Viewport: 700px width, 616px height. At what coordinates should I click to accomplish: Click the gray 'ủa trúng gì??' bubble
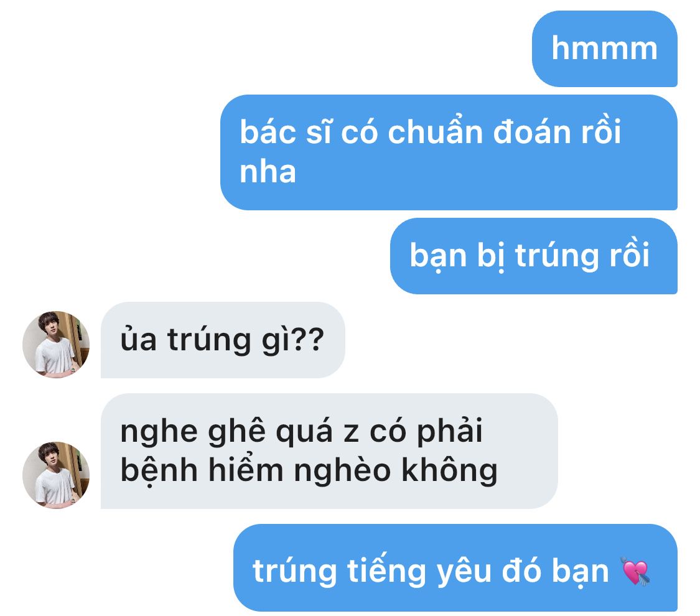[223, 340]
